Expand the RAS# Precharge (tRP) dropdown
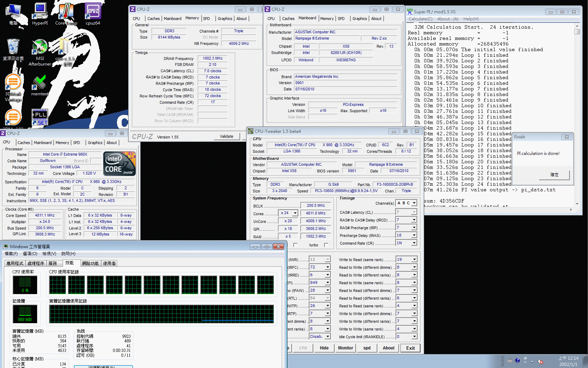588x368 pixels. point(414,227)
